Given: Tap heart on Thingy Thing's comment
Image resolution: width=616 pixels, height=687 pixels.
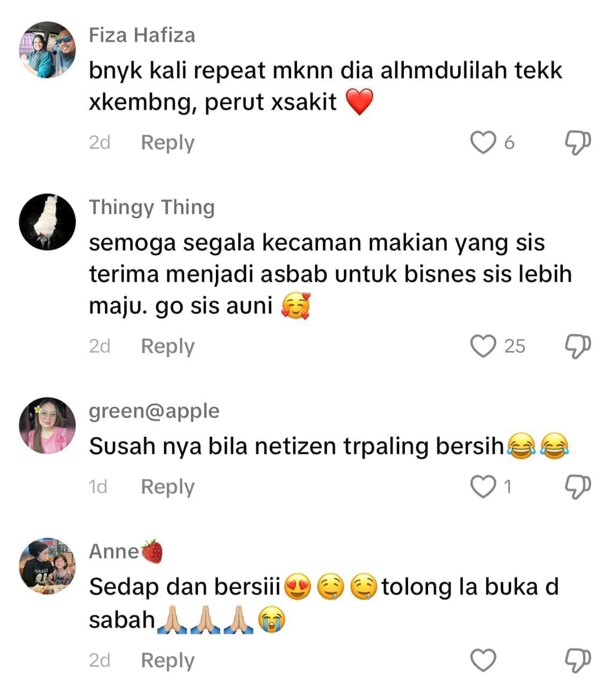Looking at the screenshot, I should point(483,346).
